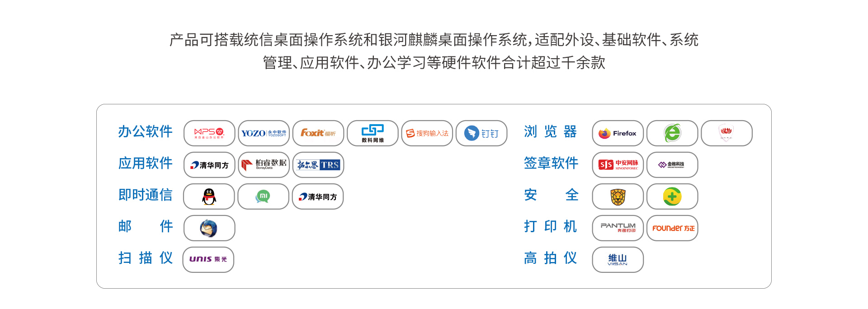The height and width of the screenshot is (309, 868).
Task: Select the 拓尔思 TRS logo
Action: (318, 165)
